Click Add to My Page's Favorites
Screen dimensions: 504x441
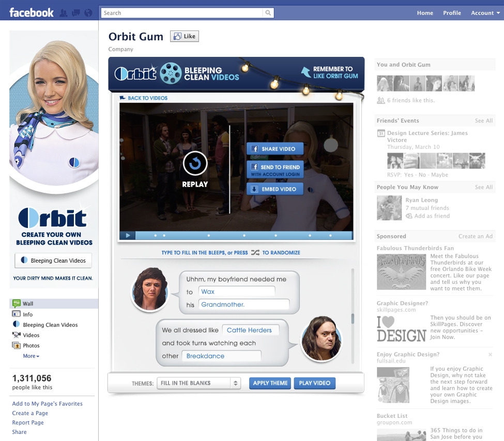click(47, 403)
